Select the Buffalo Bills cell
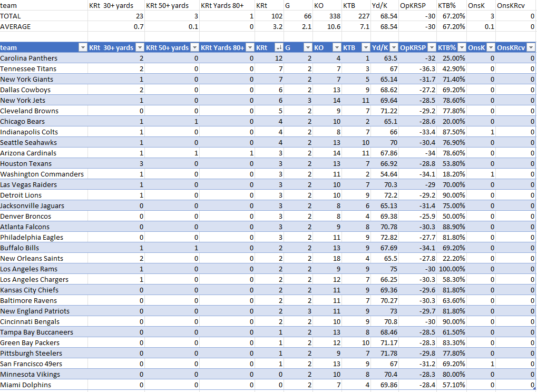The height and width of the screenshot is (392, 537). tap(44, 248)
